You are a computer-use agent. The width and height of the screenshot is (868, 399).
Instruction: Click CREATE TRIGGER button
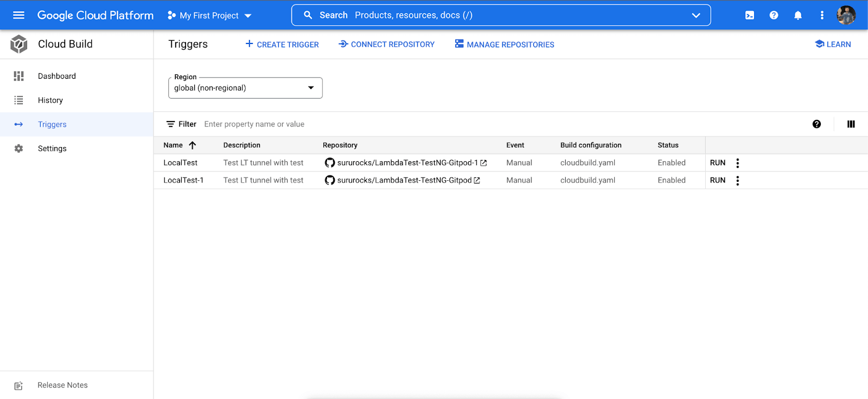pos(282,45)
